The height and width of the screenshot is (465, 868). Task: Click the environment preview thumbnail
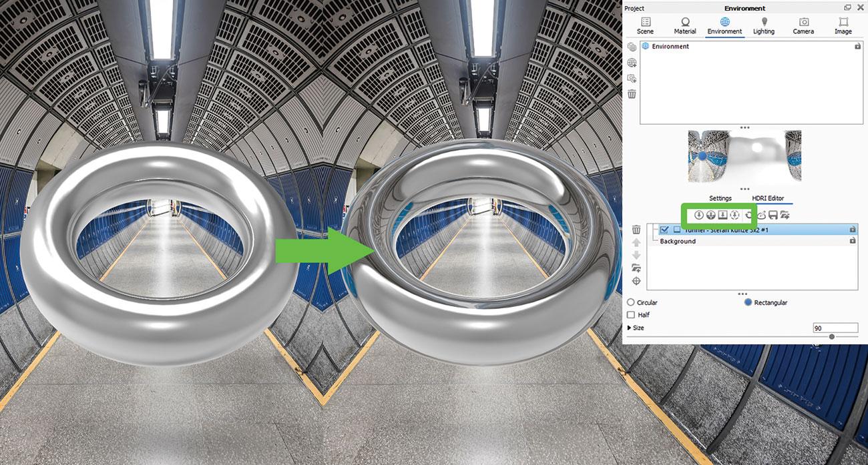point(743,156)
